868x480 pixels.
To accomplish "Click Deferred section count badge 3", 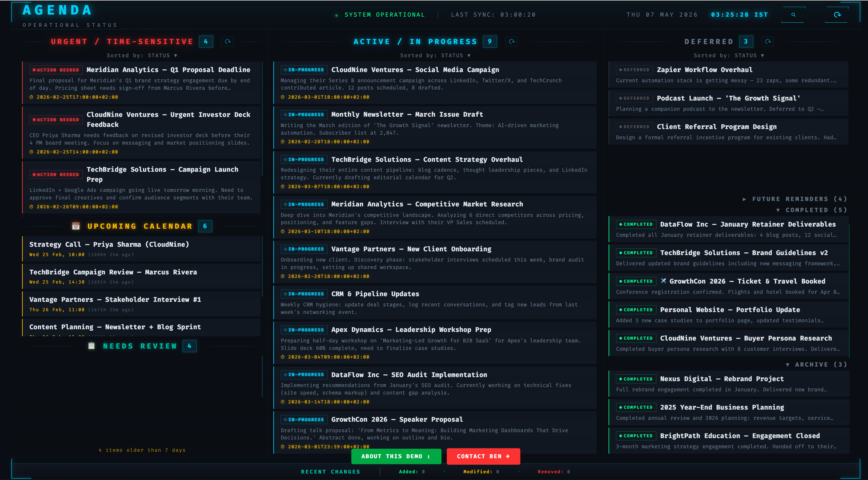I will (x=746, y=41).
